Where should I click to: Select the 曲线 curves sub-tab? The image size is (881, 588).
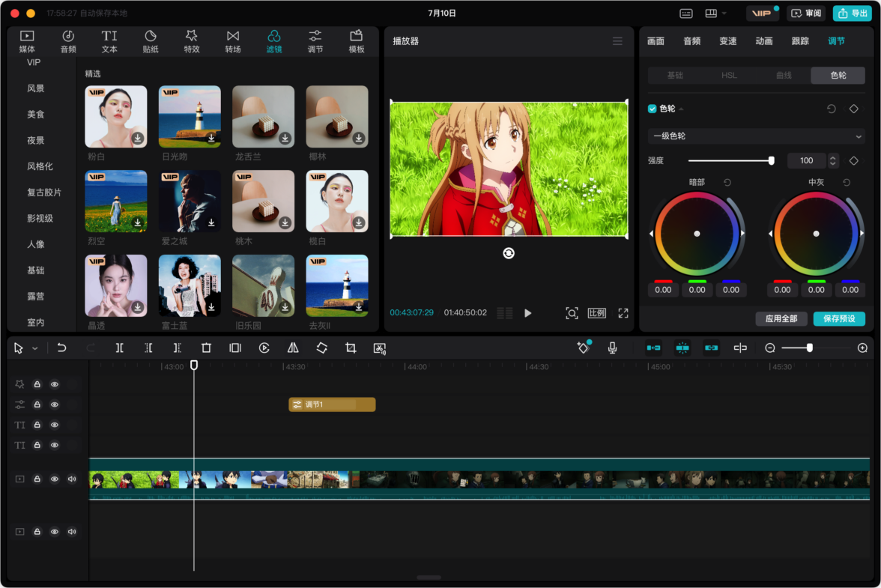pyautogui.click(x=784, y=75)
